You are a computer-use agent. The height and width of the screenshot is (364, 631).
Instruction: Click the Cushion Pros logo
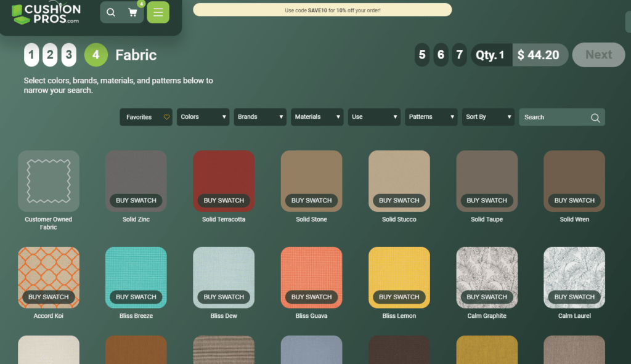click(46, 14)
